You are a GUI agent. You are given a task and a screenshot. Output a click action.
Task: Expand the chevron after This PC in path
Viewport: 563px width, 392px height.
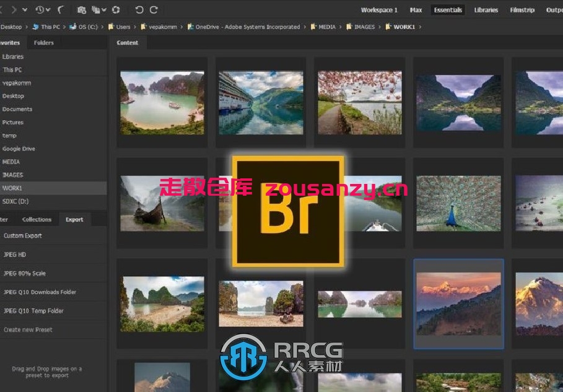[x=64, y=27]
